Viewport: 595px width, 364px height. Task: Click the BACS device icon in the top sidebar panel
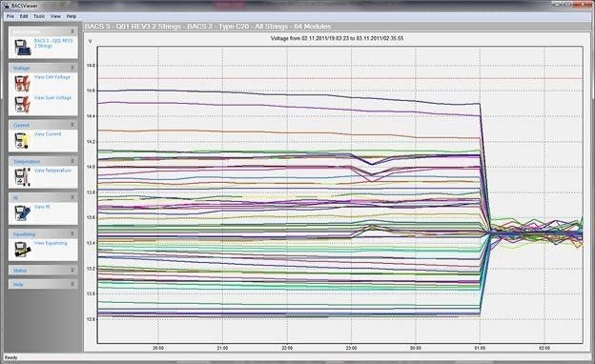[x=22, y=48]
